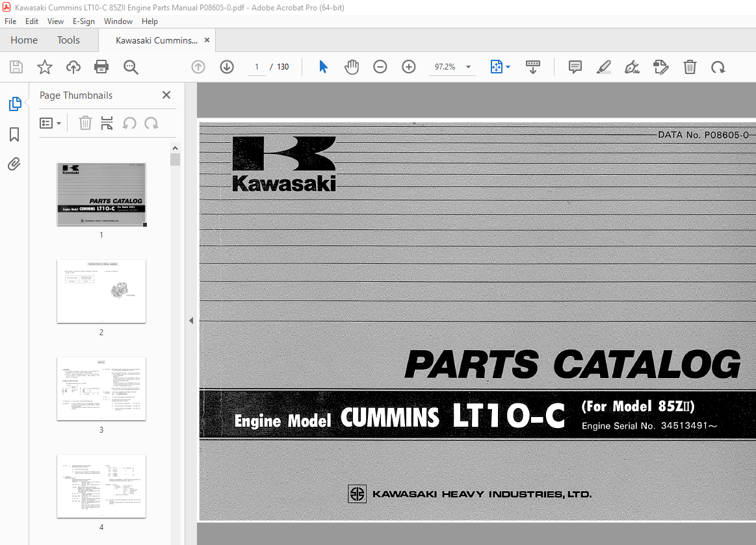Switch to the Home tab
The image size is (756, 545).
pyautogui.click(x=24, y=40)
